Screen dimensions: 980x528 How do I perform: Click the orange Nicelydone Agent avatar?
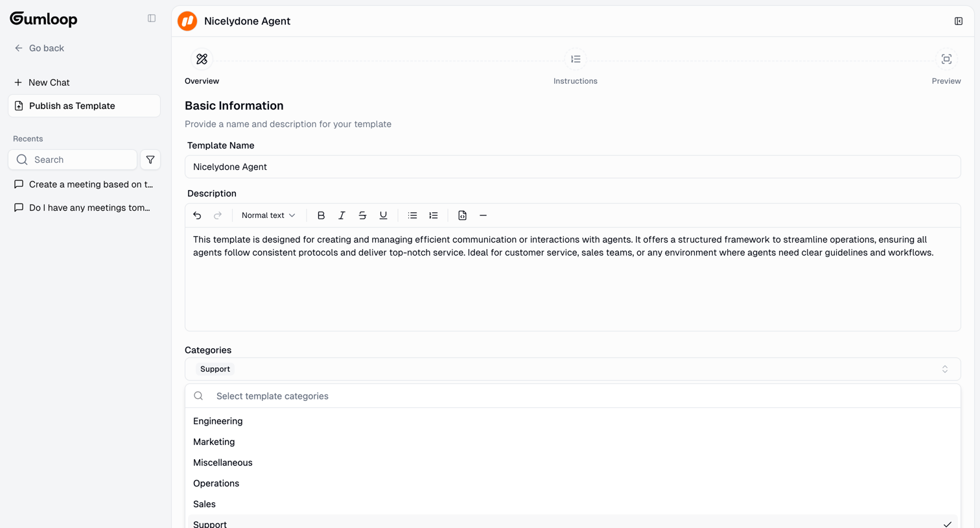coord(187,21)
